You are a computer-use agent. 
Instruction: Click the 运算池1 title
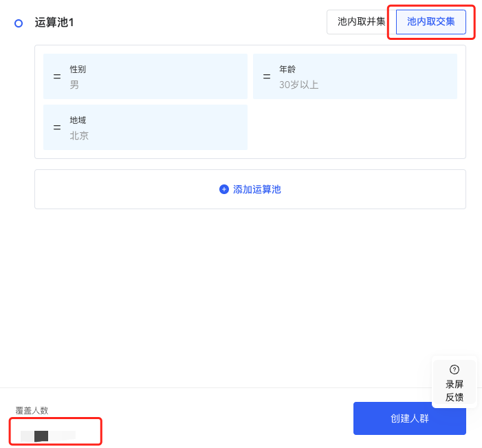pos(54,23)
